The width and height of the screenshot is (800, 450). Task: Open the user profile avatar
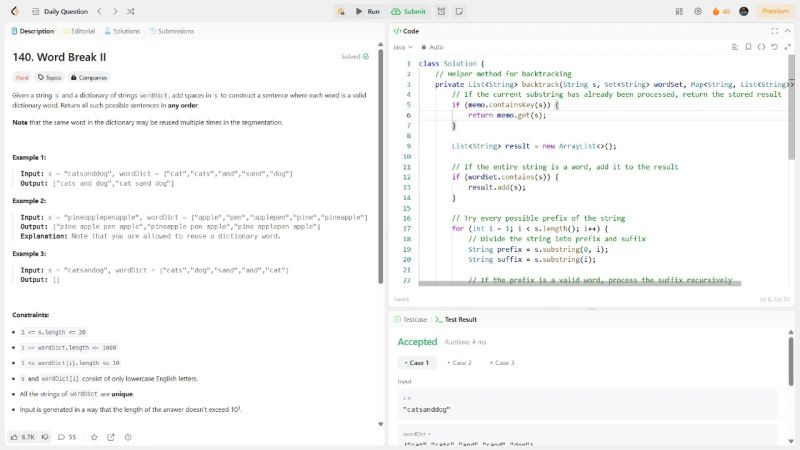tap(744, 11)
